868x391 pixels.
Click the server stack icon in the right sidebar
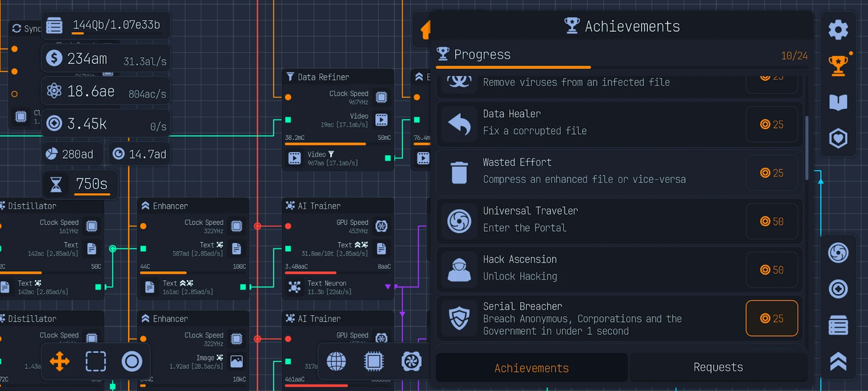click(x=839, y=325)
